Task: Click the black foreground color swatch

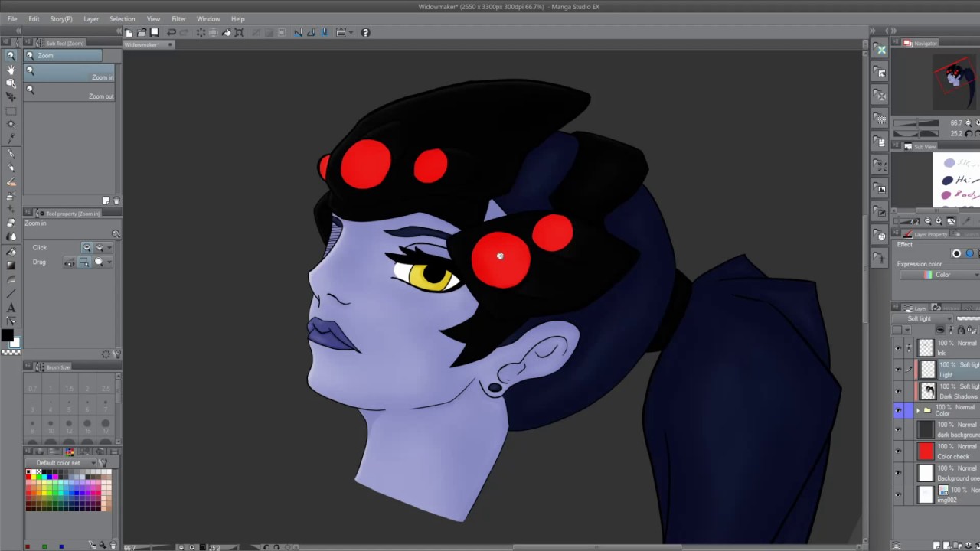Action: 7,335
